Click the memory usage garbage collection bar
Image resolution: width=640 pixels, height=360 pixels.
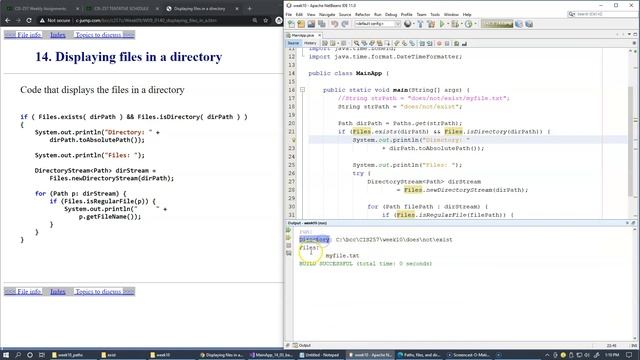tap(497, 24)
